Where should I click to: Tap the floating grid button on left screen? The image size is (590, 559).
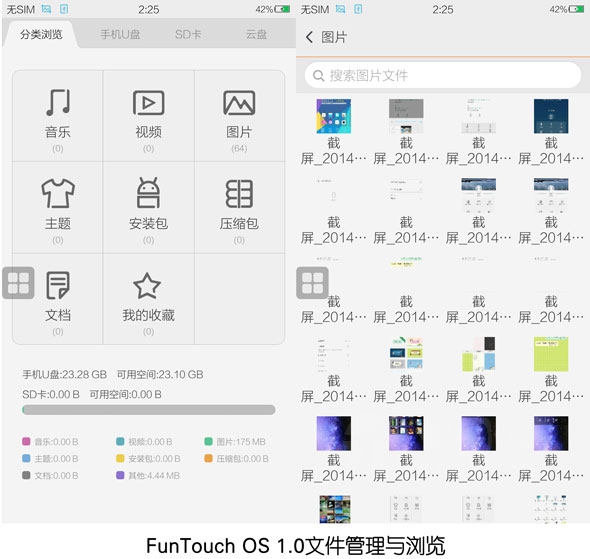pos(18,283)
